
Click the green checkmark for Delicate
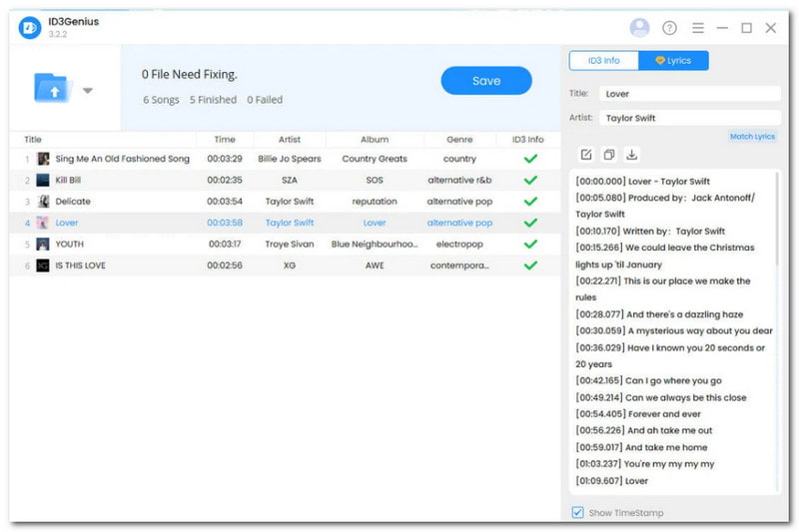point(530,201)
